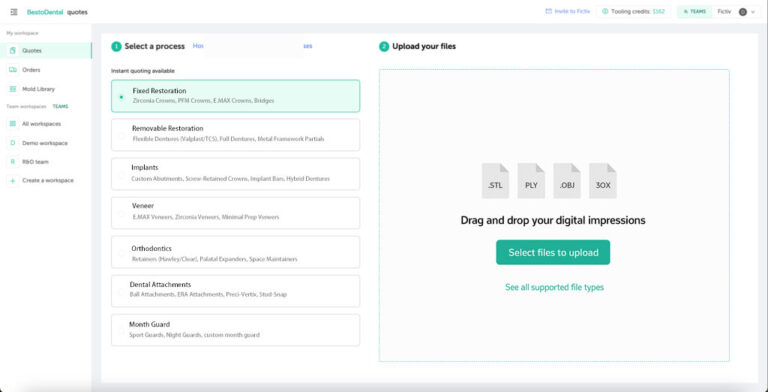
Task: Select the Removable Restoration radio button
Action: click(x=121, y=135)
